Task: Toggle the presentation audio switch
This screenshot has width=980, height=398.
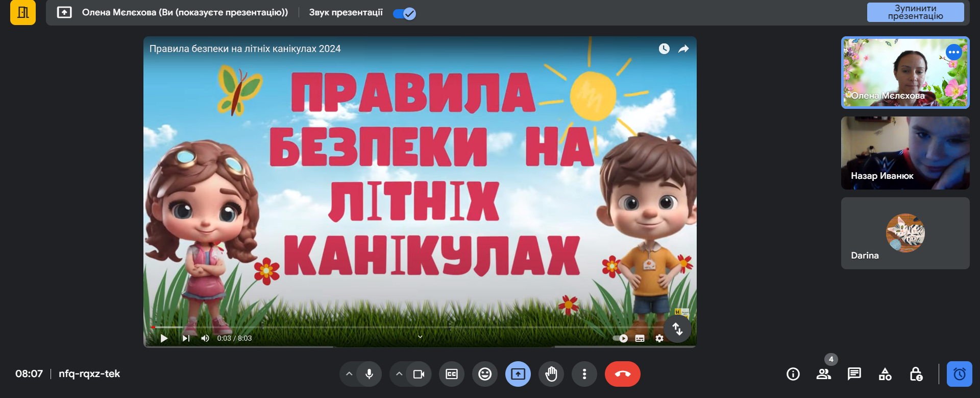Action: 404,14
